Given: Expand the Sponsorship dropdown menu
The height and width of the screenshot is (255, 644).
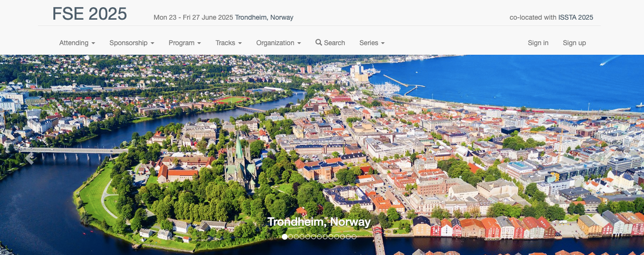Looking at the screenshot, I should pyautogui.click(x=132, y=43).
